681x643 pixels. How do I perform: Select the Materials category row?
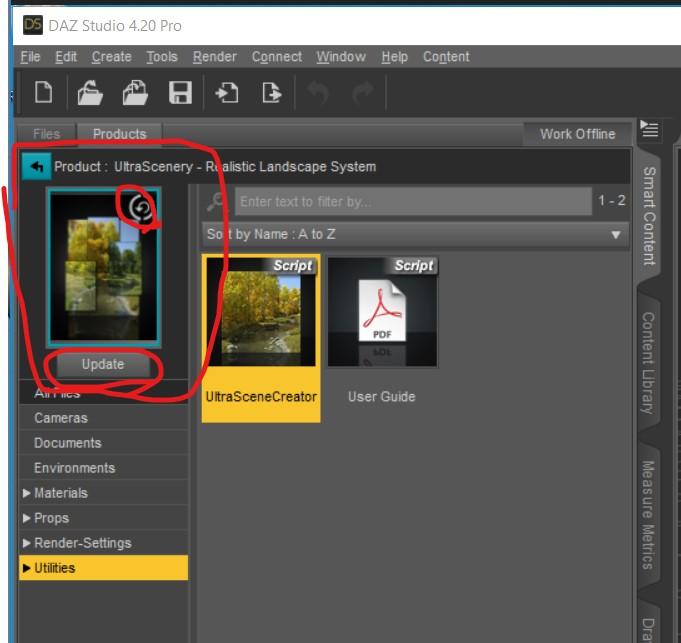103,493
